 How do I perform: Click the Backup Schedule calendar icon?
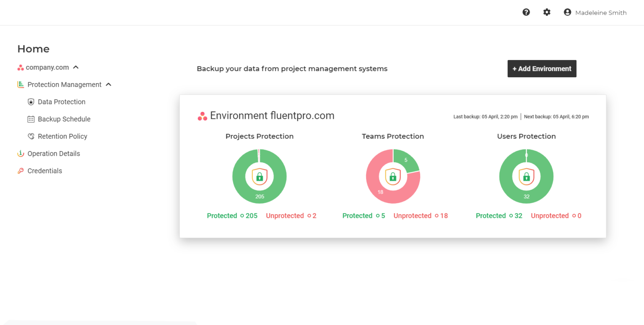click(31, 119)
